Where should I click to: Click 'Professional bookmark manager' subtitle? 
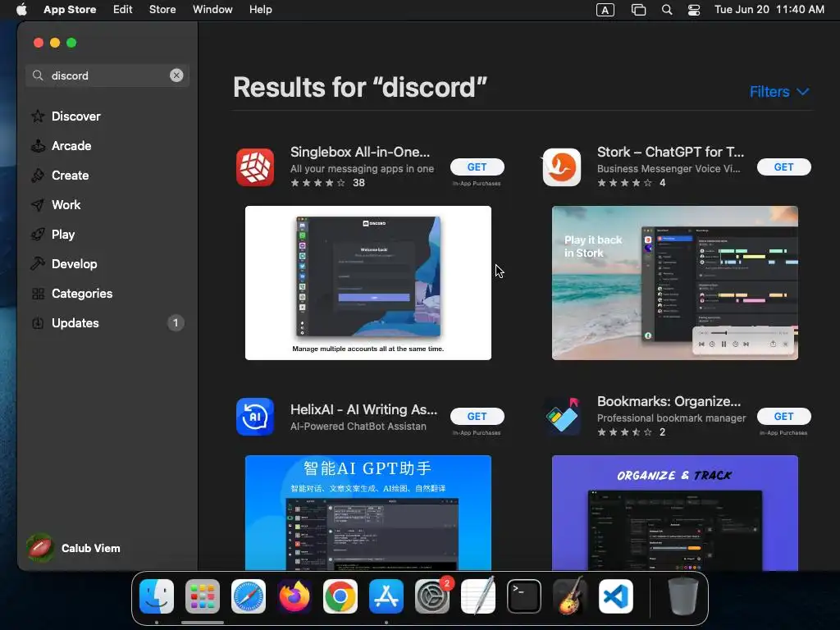pyautogui.click(x=671, y=418)
